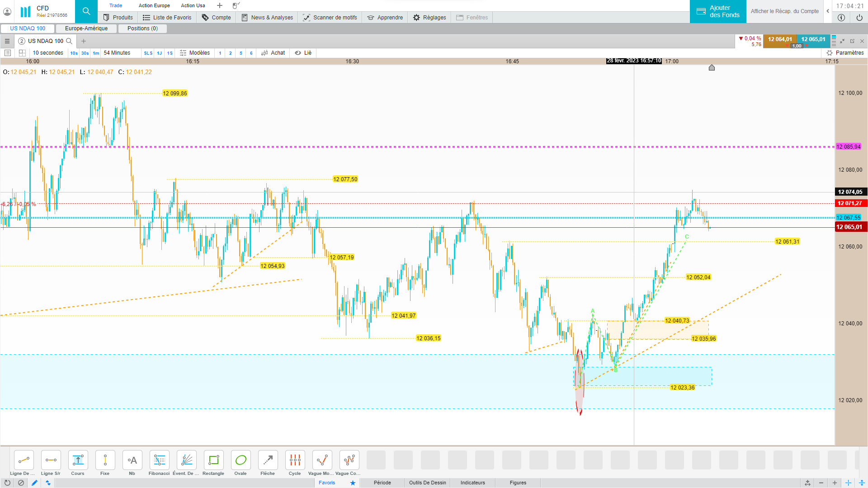Select the Flèche arrow tool
Viewport: 868px width, 488px height.
[x=268, y=460]
